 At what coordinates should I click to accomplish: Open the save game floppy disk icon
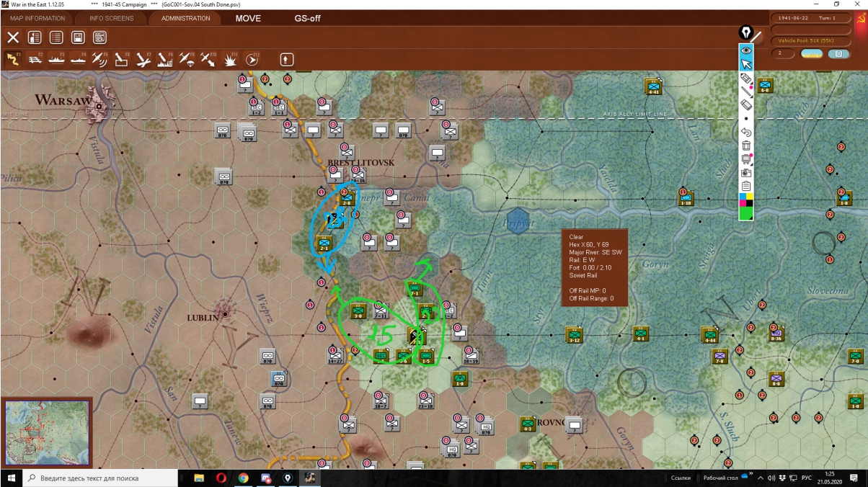78,37
